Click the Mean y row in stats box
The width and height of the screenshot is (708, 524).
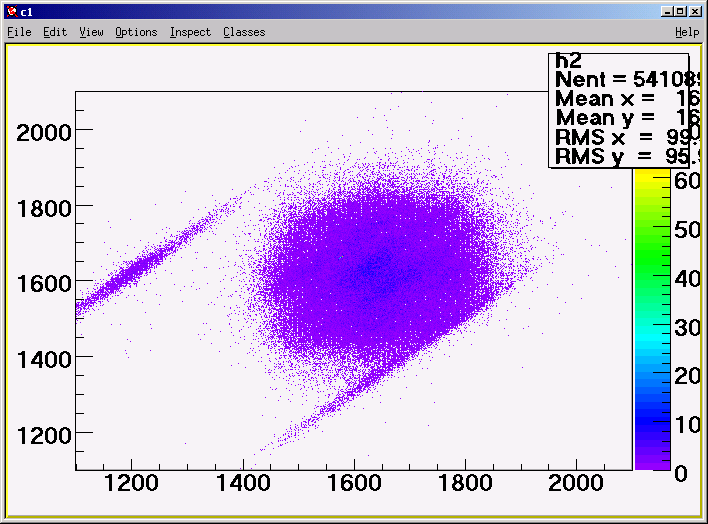tap(628, 117)
